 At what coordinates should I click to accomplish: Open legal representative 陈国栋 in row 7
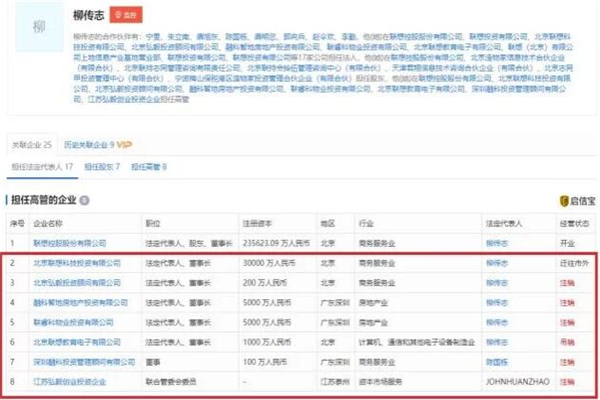tap(497, 362)
